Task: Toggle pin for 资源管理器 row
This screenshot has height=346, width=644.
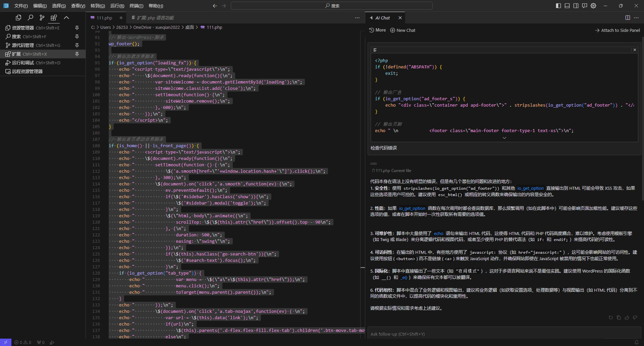Action: point(77,28)
